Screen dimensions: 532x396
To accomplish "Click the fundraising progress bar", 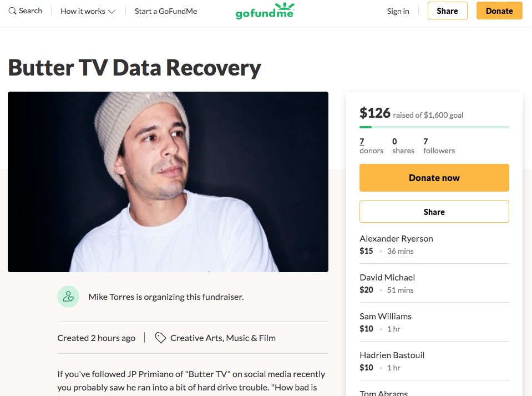I will pos(434,127).
